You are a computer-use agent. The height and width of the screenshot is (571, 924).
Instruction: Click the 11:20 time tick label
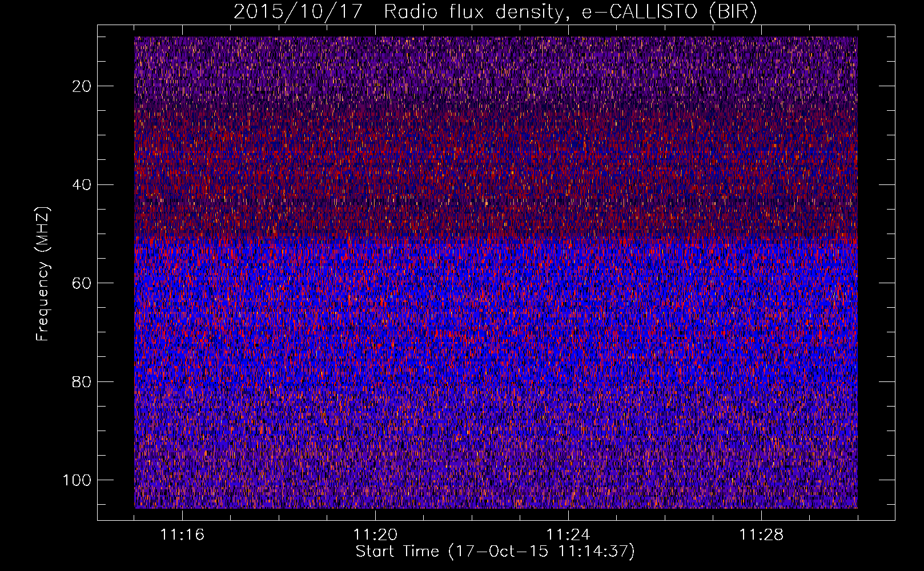coord(375,534)
